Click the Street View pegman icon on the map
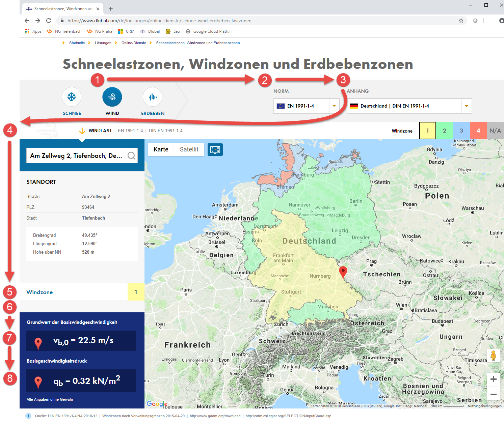Viewport: 504px width, 424px height. (494, 355)
